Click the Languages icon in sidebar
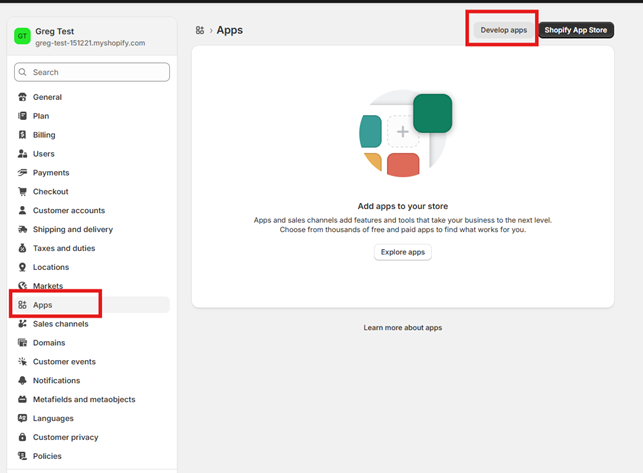 [23, 418]
